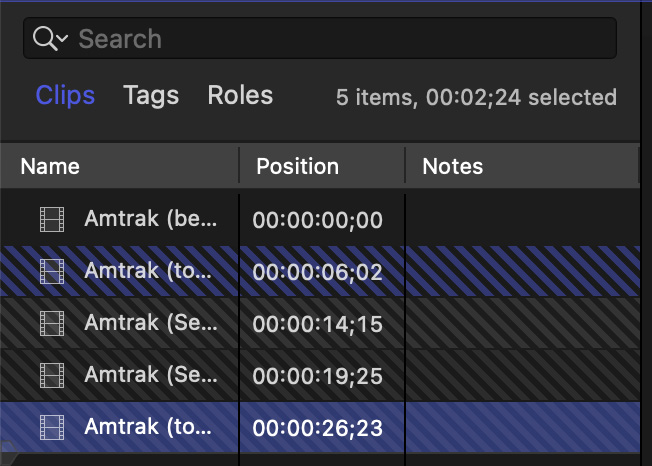
Task: Click the film icon of the clip at 00:00:19;25
Action: click(x=51, y=375)
